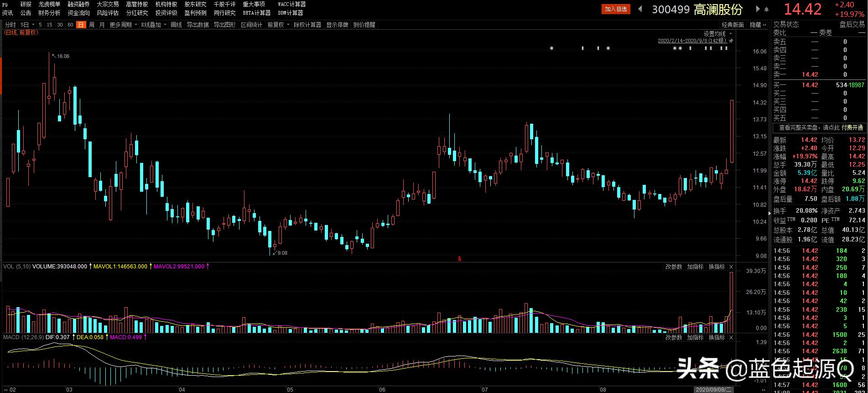Open the 股东研究 menu item
Image resolution: width=868 pixels, height=393 pixels.
[x=195, y=5]
